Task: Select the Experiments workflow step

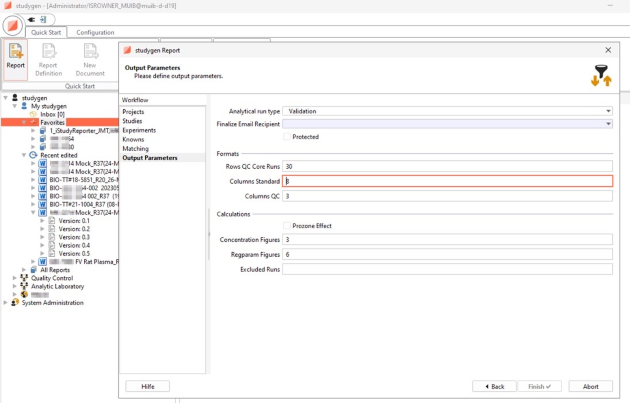Action: pyautogui.click(x=139, y=130)
